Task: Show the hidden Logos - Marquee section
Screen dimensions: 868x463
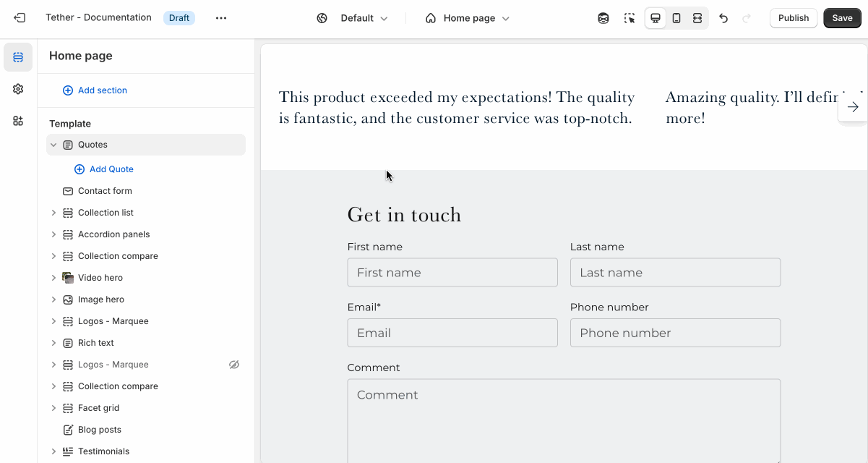Action: [234, 365]
